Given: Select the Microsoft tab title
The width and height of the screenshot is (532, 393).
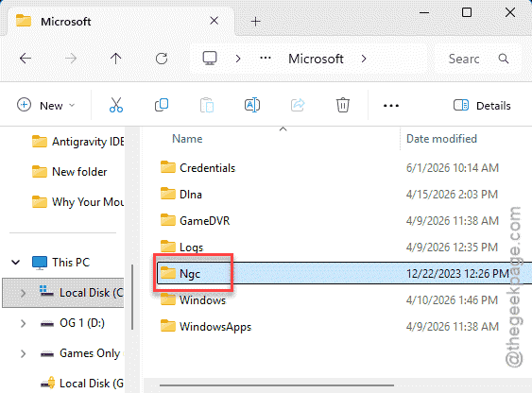Looking at the screenshot, I should [x=66, y=22].
